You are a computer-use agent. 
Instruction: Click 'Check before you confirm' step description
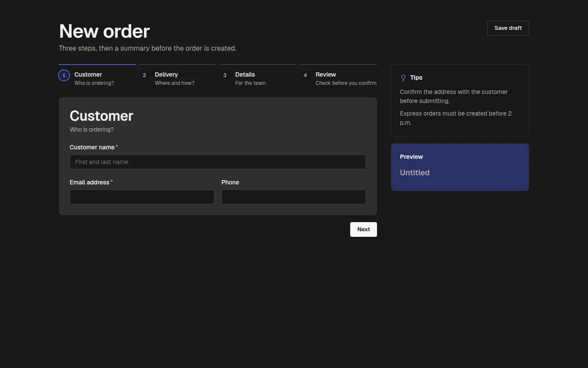pyautogui.click(x=346, y=83)
